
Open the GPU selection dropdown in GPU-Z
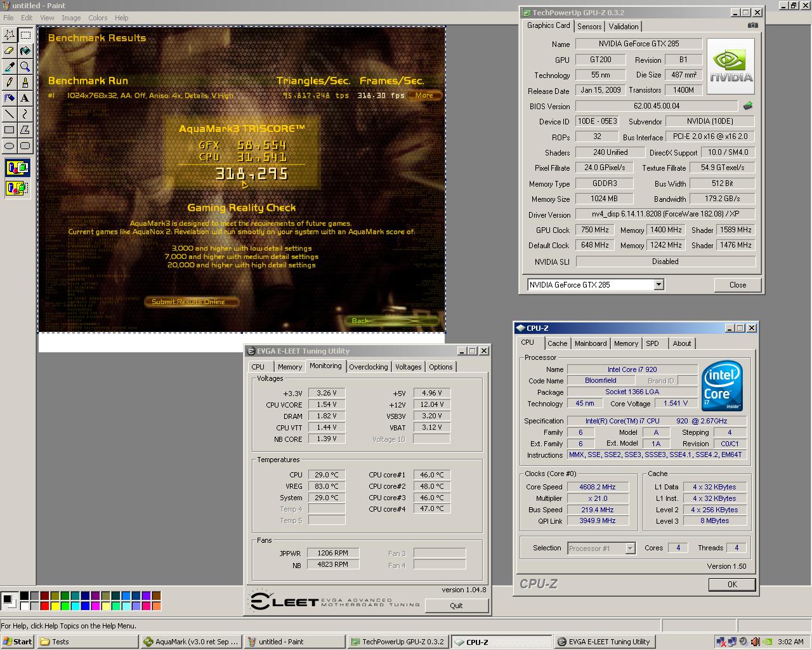pos(658,284)
